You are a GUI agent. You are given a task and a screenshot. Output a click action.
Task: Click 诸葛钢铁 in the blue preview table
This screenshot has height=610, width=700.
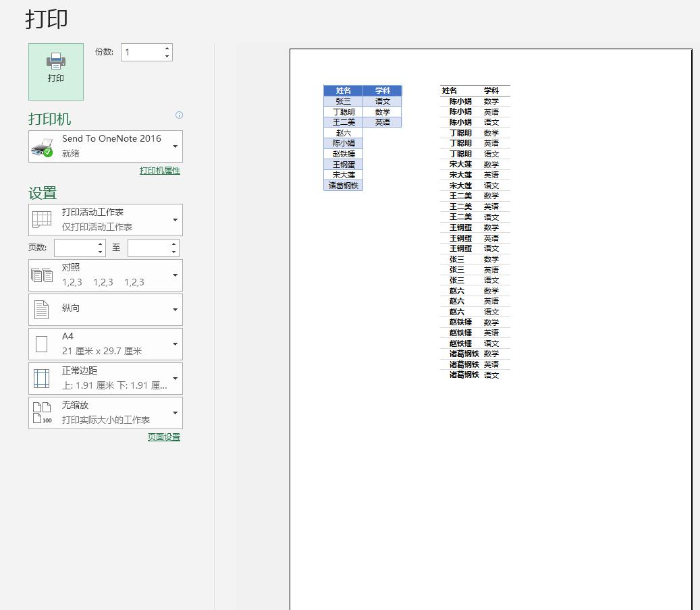click(x=344, y=186)
